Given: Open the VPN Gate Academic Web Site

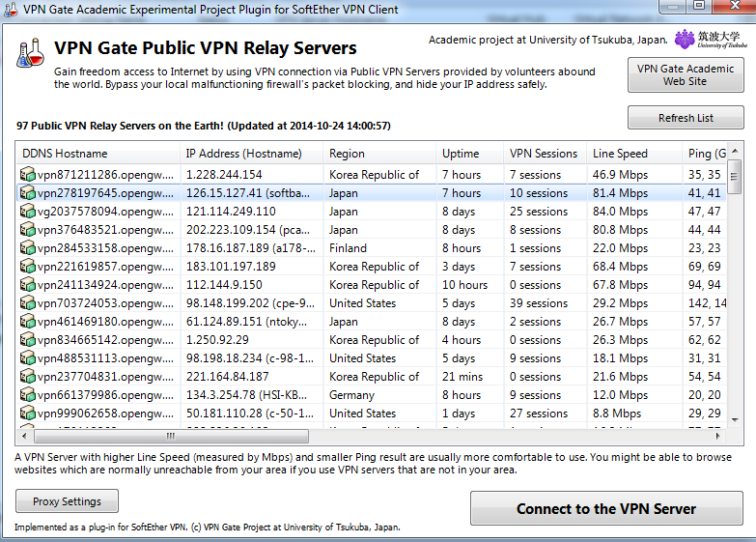Looking at the screenshot, I should (x=685, y=75).
